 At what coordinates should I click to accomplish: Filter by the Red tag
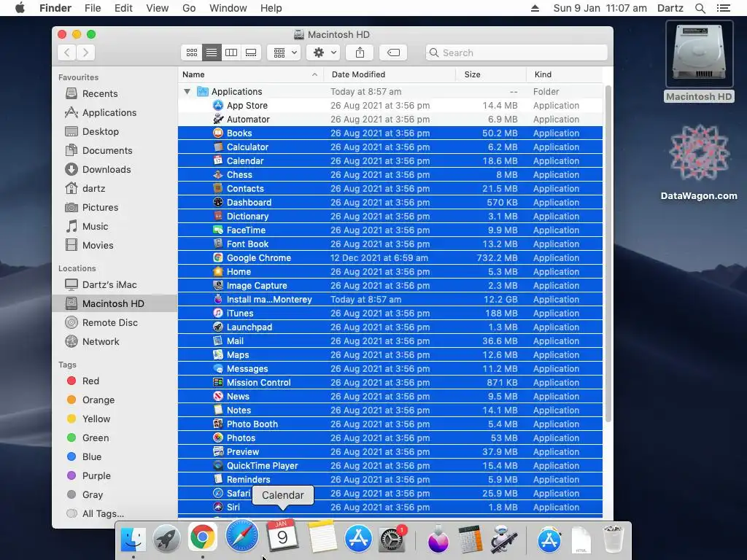click(x=90, y=381)
